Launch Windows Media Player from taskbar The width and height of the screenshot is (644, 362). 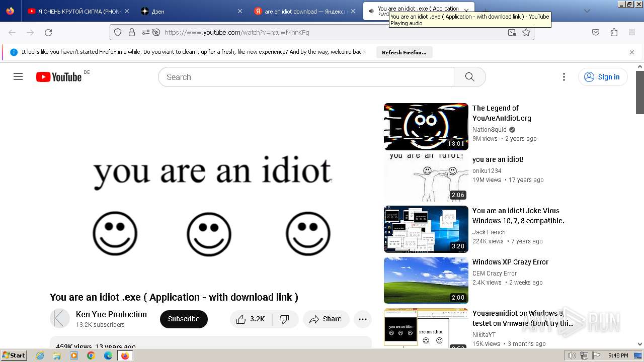coord(74,355)
